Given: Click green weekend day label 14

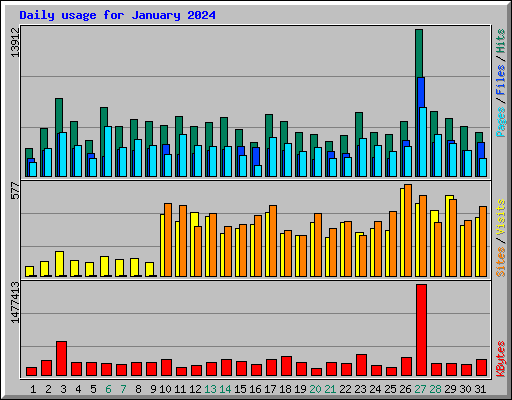Looking at the screenshot, I should (225, 389).
